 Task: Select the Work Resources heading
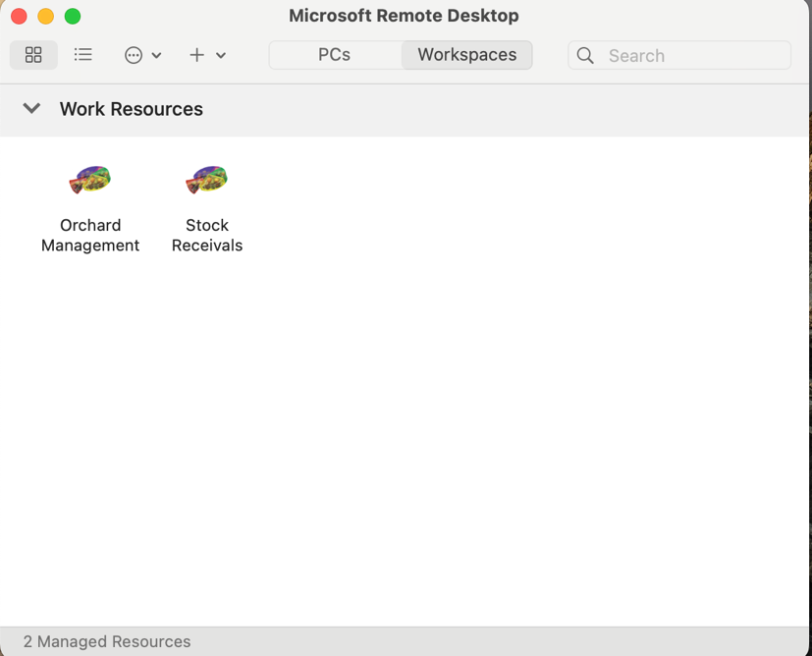(131, 109)
